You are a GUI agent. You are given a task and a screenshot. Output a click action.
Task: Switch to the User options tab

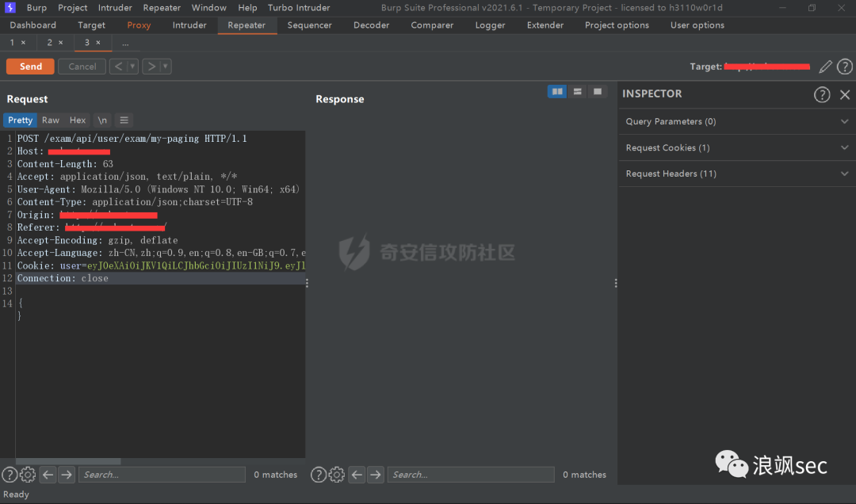pos(697,25)
